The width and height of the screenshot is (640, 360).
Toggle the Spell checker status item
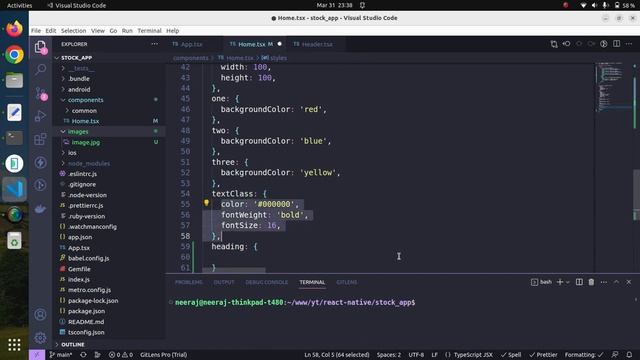click(511, 355)
